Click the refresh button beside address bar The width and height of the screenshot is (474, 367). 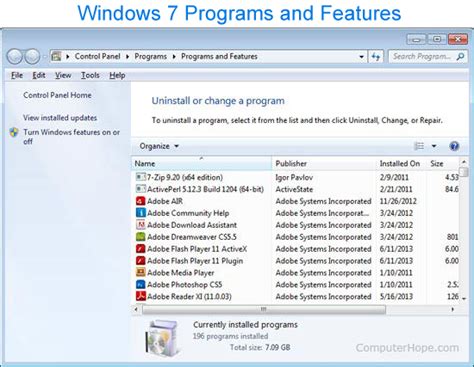pos(376,57)
